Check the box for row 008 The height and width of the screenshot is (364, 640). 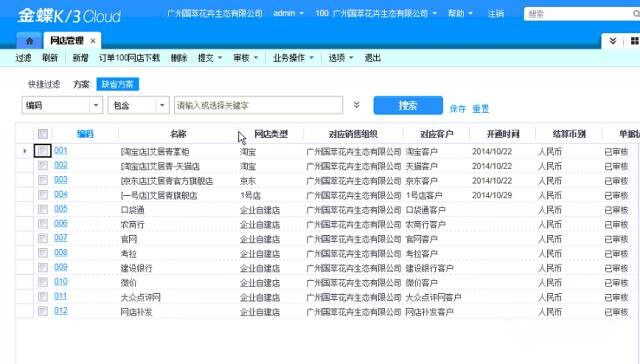coord(43,253)
